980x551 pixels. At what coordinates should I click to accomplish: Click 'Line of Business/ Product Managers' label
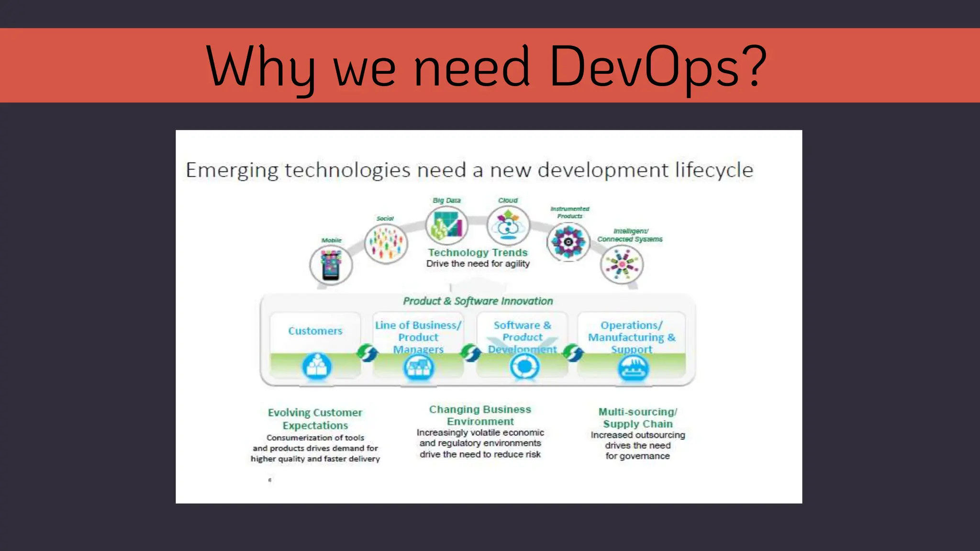[x=418, y=337]
